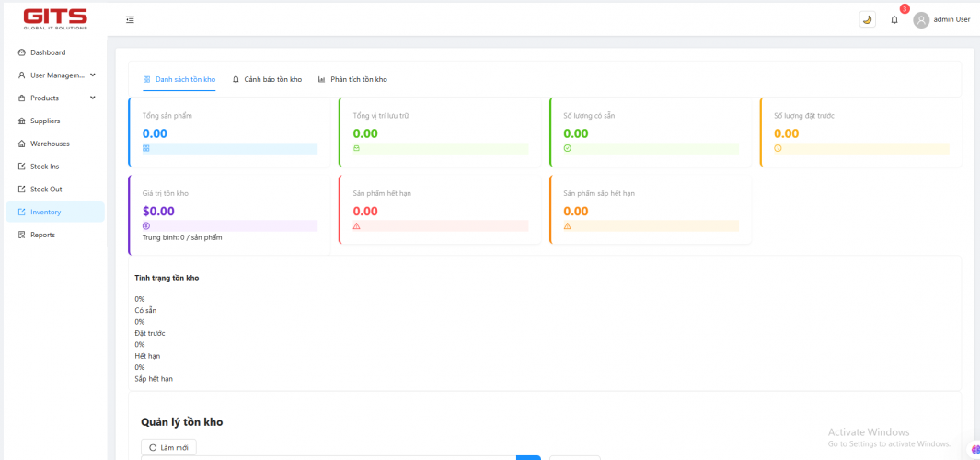Click the GITS logo
The height and width of the screenshot is (460, 980).
pyautogui.click(x=55, y=19)
